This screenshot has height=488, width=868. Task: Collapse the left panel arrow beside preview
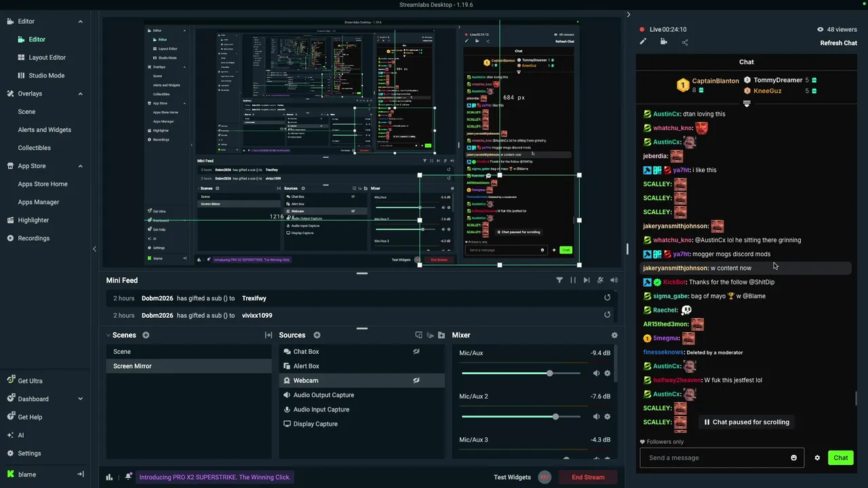(94, 249)
